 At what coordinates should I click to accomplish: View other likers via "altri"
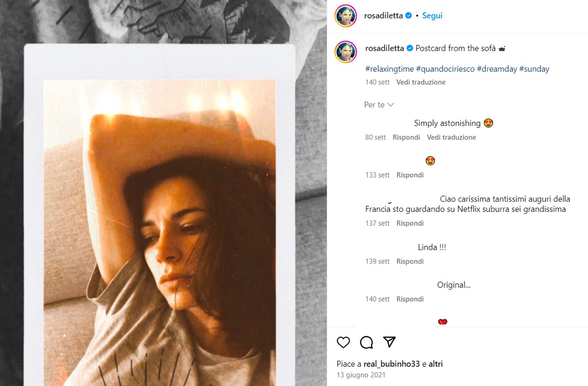click(436, 364)
